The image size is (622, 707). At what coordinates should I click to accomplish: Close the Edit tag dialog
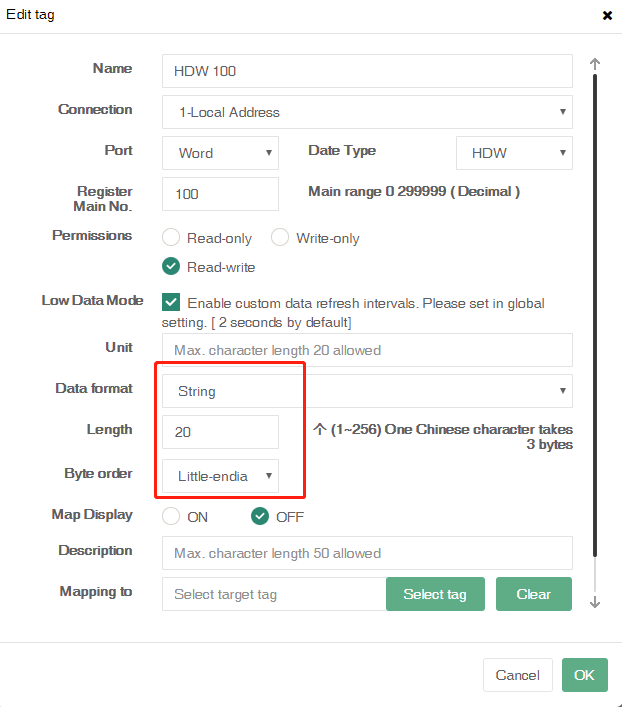pos(607,16)
